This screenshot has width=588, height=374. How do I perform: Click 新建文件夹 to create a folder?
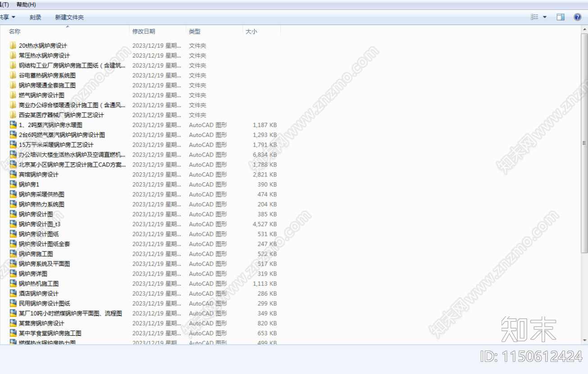pos(69,17)
